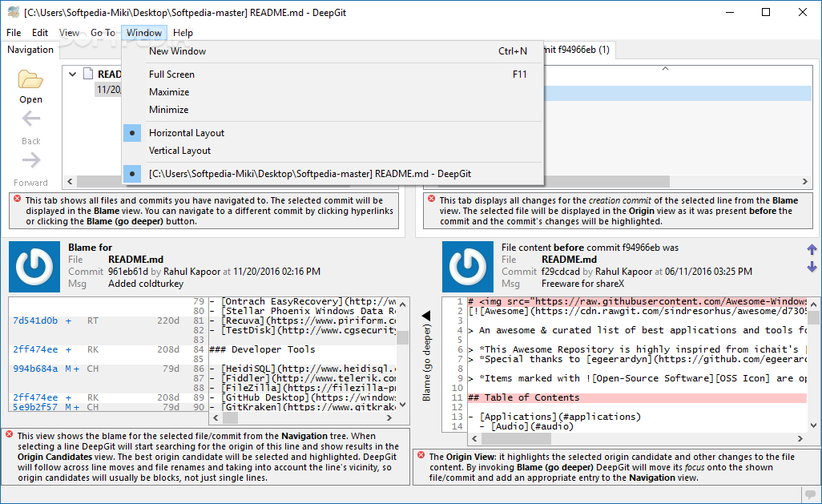Viewport: 822px width, 504px height.
Task: Choose Maximize from Window menu
Action: click(x=332, y=92)
